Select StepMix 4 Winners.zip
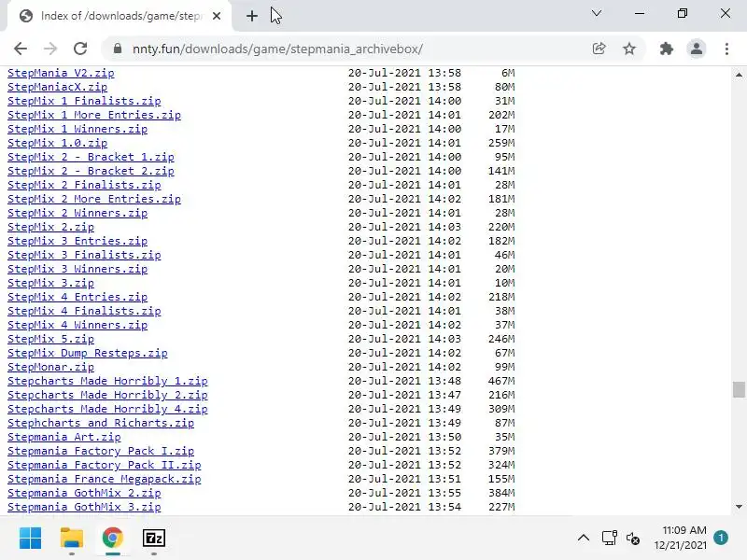 (78, 325)
